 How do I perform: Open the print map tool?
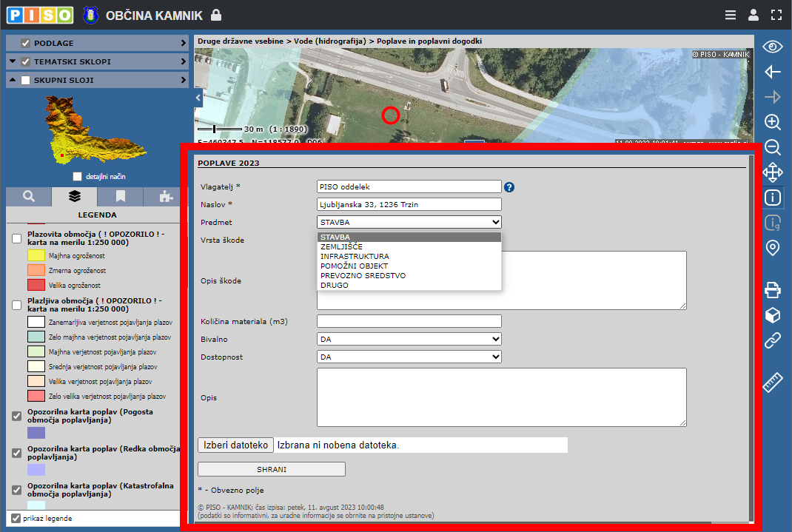coord(773,290)
